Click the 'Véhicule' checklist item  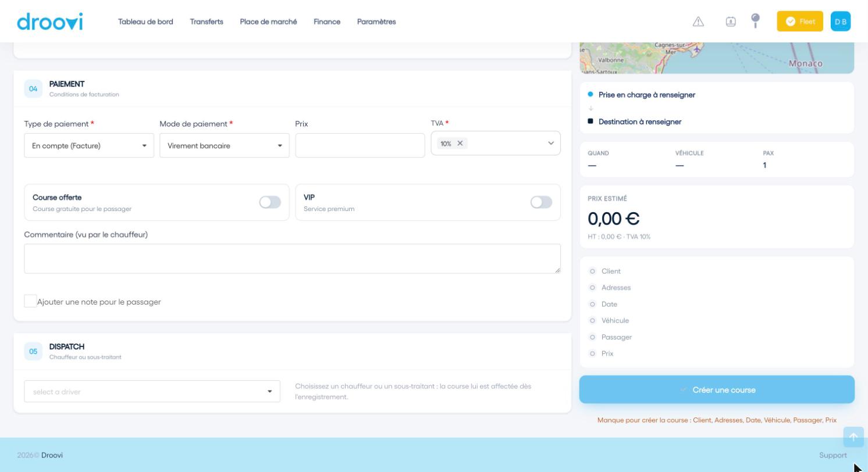(615, 320)
